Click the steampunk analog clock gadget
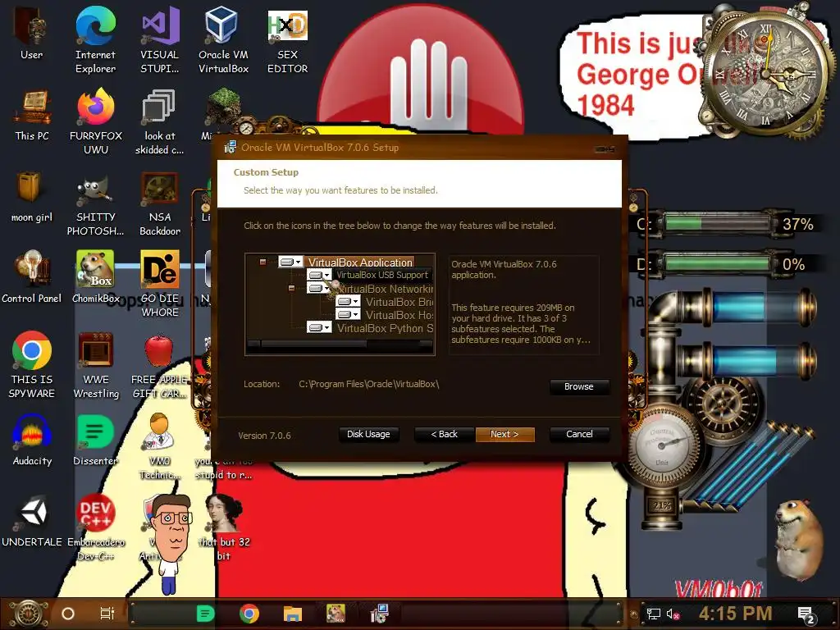This screenshot has height=630, width=840. [767, 75]
